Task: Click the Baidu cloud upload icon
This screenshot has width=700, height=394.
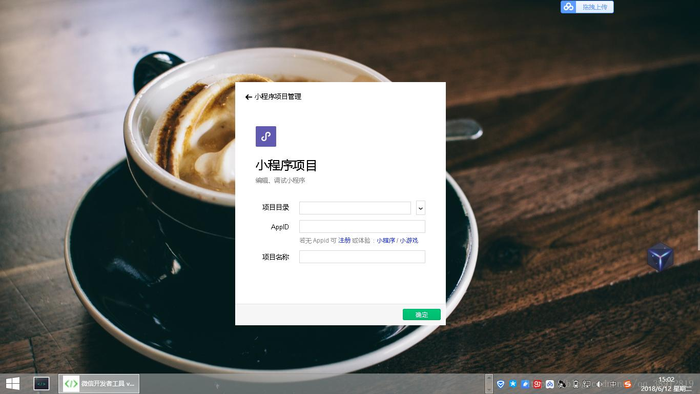Action: tap(568, 7)
